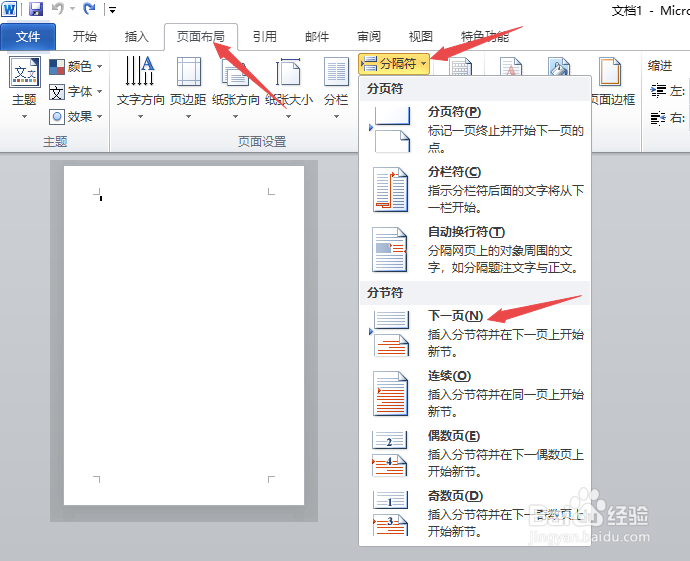
Task: Click the 分栏符 column break icon
Action: [390, 190]
